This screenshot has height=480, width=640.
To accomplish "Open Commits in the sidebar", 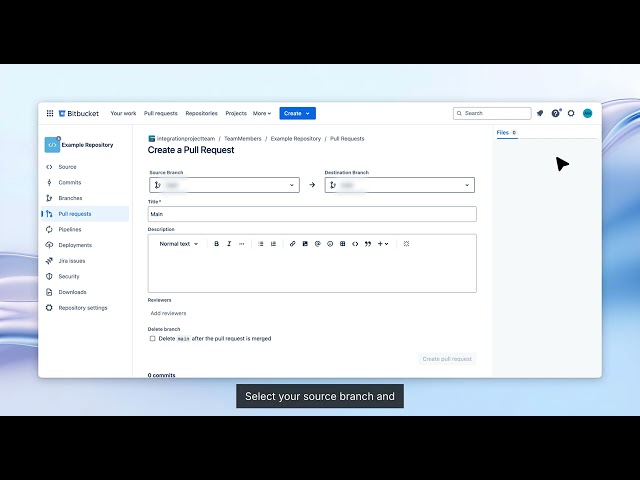I will coord(69,182).
